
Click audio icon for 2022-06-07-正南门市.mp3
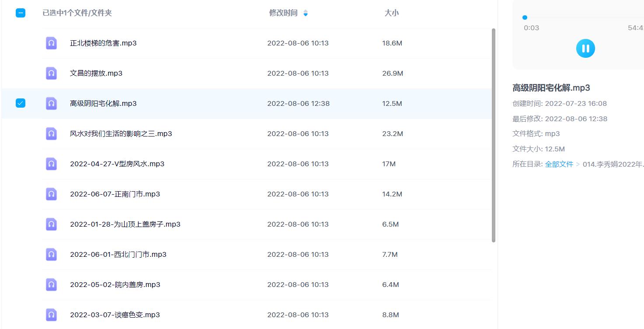(x=51, y=194)
